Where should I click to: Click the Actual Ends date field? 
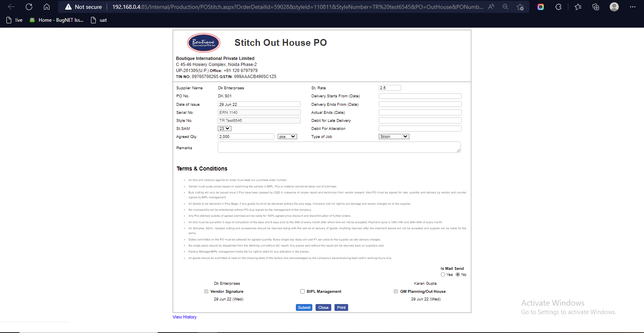click(420, 113)
